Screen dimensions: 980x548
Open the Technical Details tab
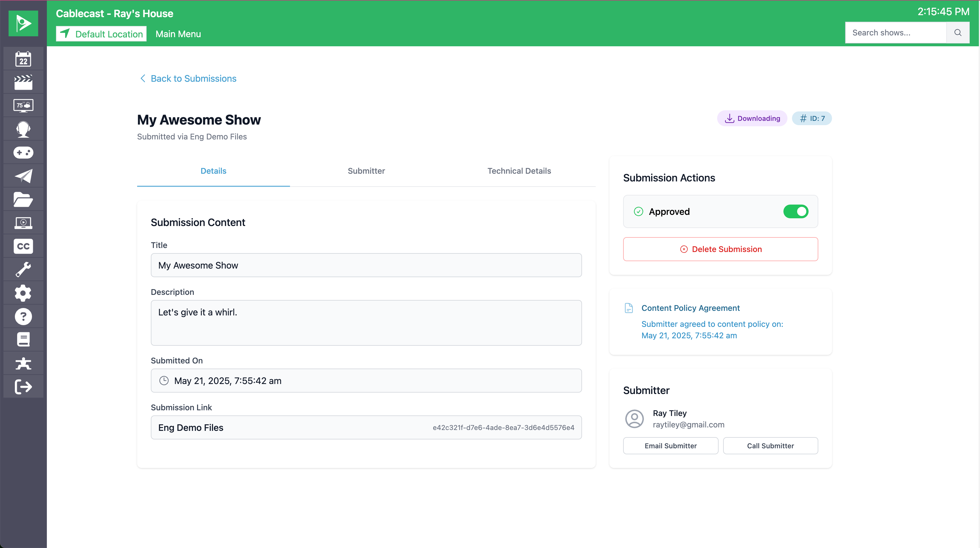coord(519,171)
